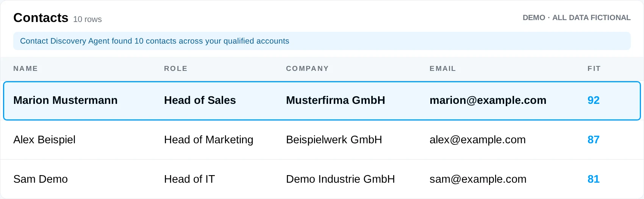The image size is (644, 199).
Task: Click the Head of Sales role cell
Action: [200, 100]
